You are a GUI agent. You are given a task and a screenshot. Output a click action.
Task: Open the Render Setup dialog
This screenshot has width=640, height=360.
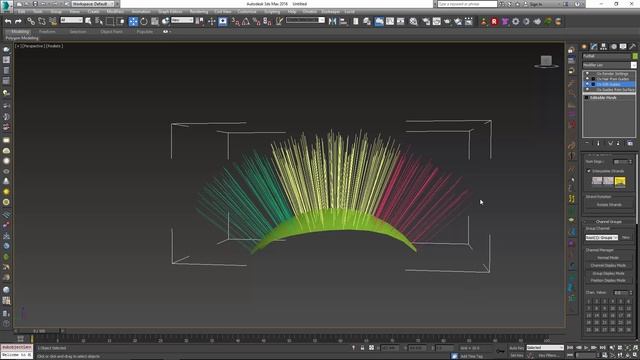[426, 21]
